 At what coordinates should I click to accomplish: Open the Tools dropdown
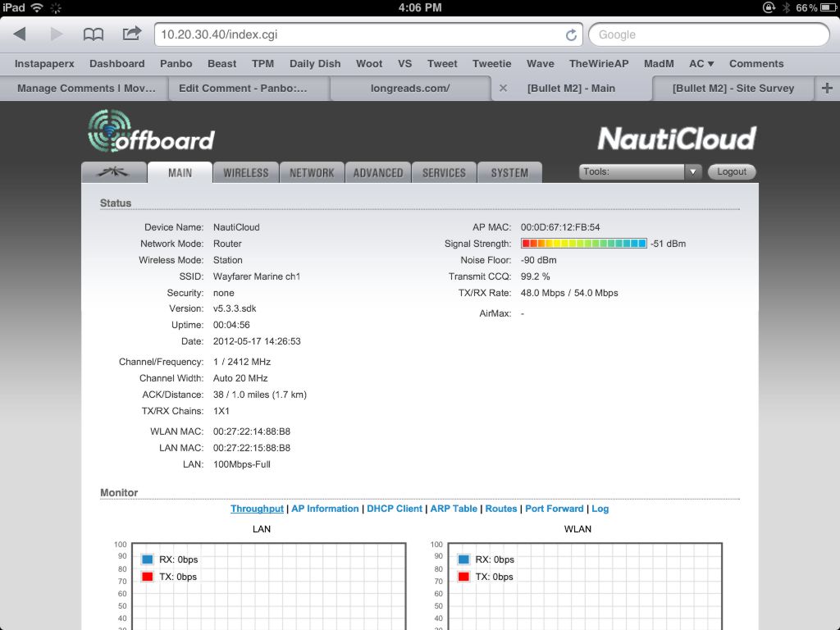click(x=640, y=172)
